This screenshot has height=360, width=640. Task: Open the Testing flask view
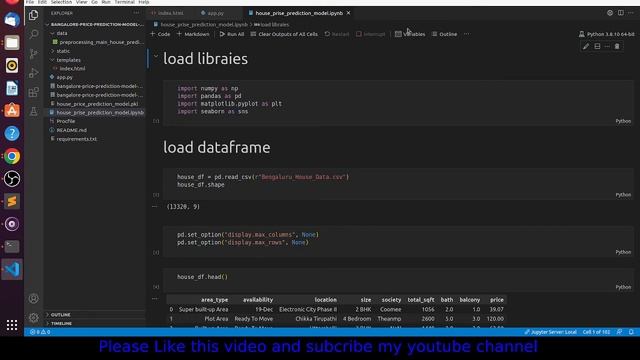tap(33, 111)
